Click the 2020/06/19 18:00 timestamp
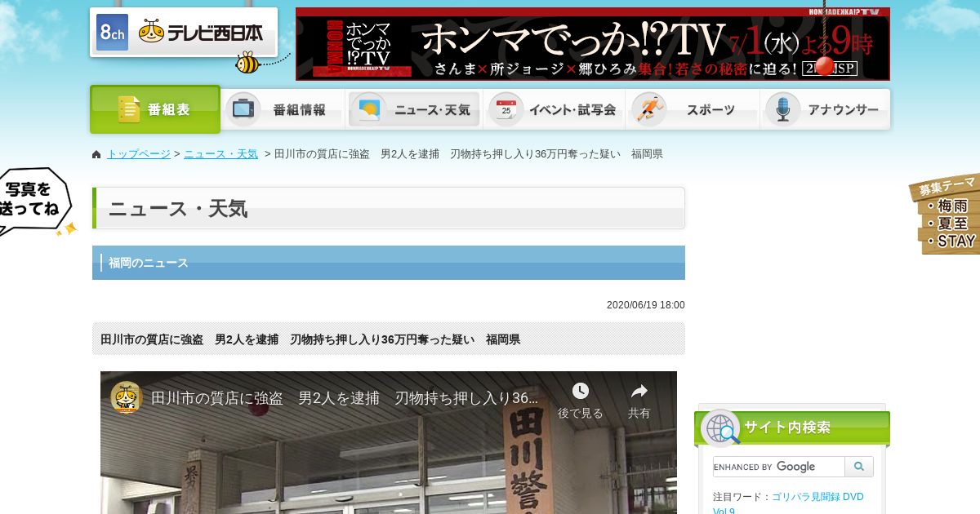This screenshot has width=980, height=514. coord(645,305)
